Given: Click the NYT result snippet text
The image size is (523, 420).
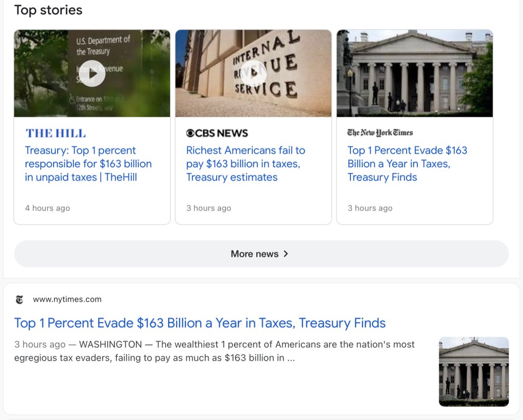Looking at the screenshot, I should pyautogui.click(x=215, y=351).
